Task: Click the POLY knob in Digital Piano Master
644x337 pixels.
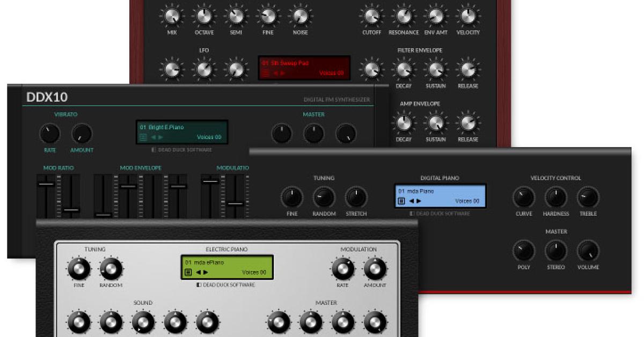Action: (x=524, y=251)
